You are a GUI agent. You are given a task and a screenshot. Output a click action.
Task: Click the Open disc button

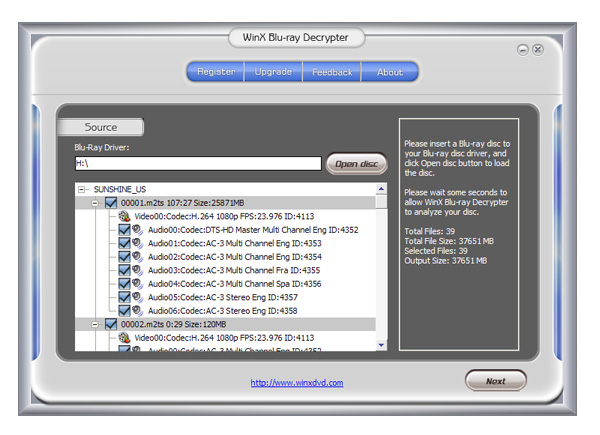pyautogui.click(x=356, y=164)
